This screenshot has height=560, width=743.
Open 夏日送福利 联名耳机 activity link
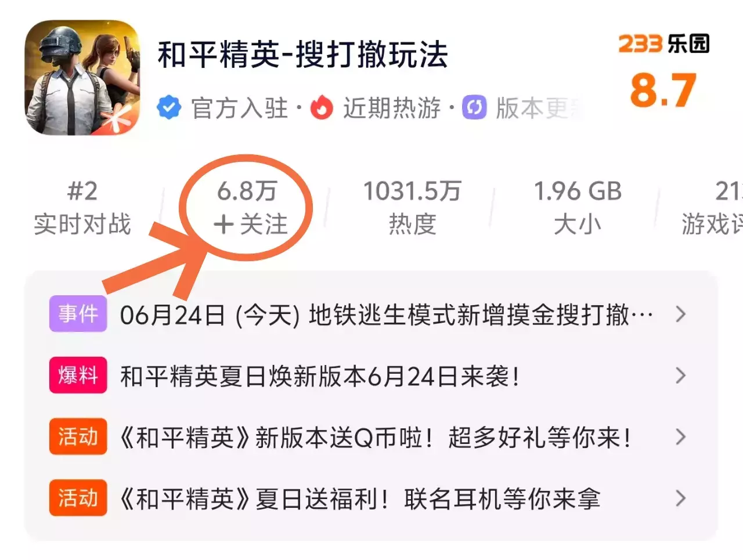pyautogui.click(x=360, y=498)
